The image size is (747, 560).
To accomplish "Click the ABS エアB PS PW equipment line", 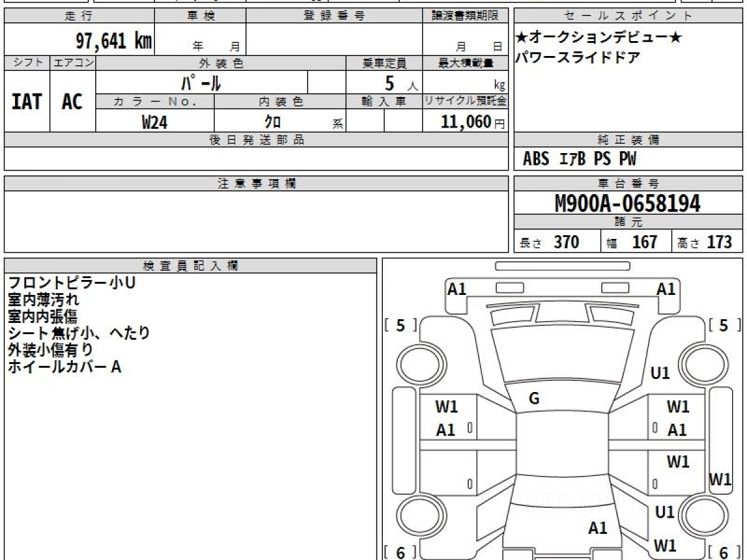I will (580, 159).
